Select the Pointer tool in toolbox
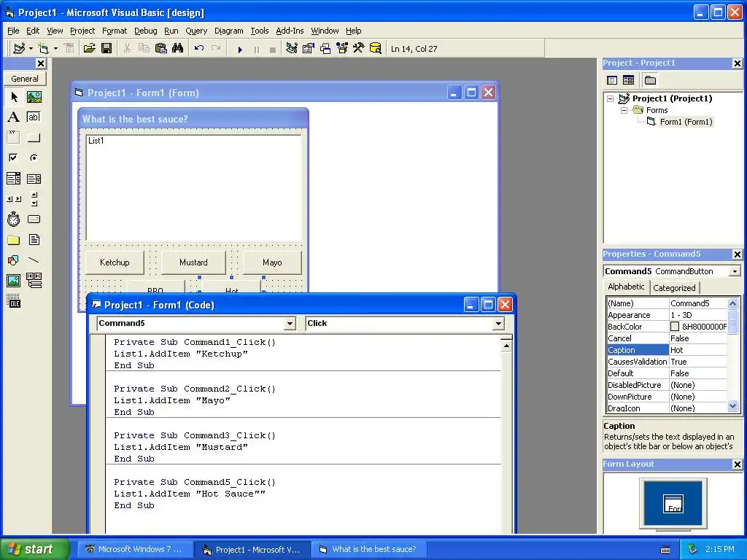The image size is (747, 560). [14, 97]
